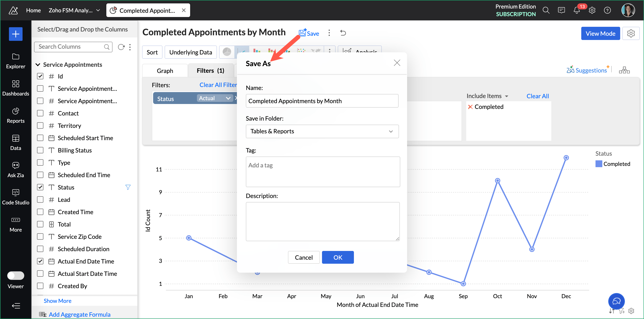Click the Show More link
Screen dimensions: 644x319
coord(57,301)
